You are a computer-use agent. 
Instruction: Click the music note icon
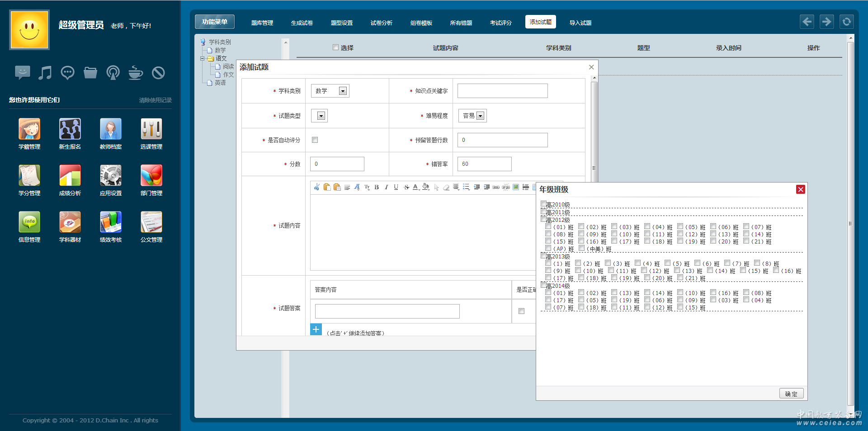coord(45,73)
